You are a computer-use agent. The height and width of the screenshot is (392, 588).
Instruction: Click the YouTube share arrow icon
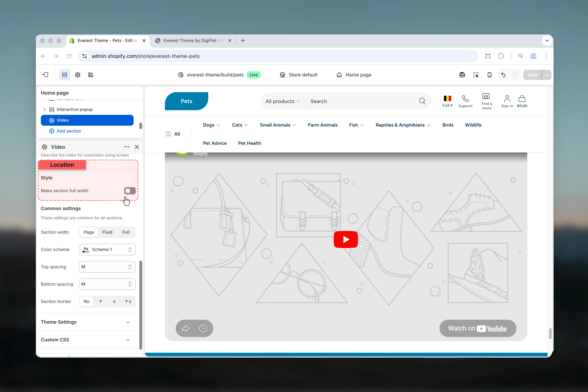(186, 328)
